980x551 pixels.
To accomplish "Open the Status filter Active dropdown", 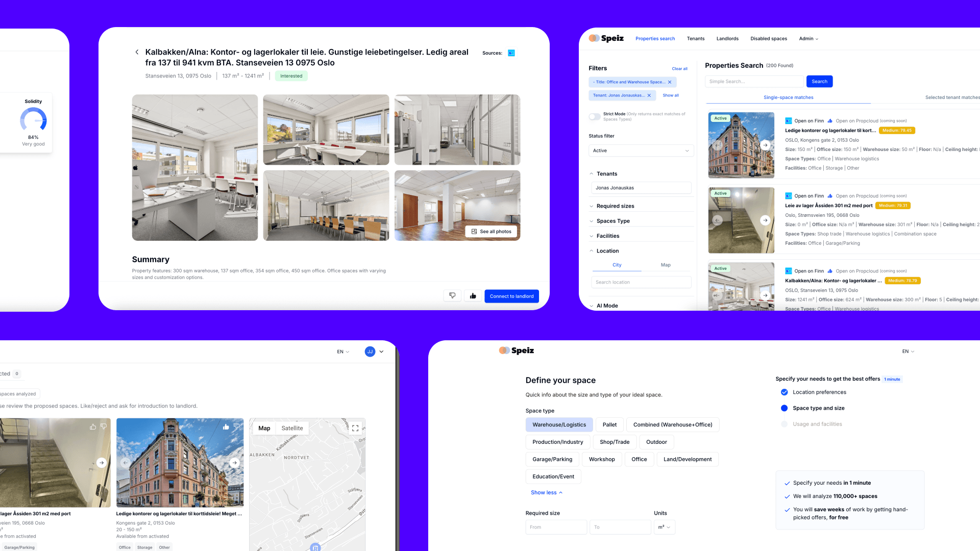I will [641, 151].
